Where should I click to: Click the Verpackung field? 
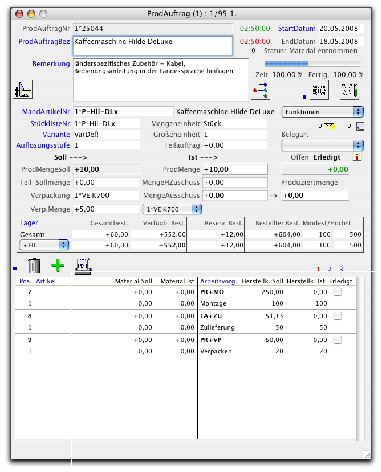click(x=106, y=195)
